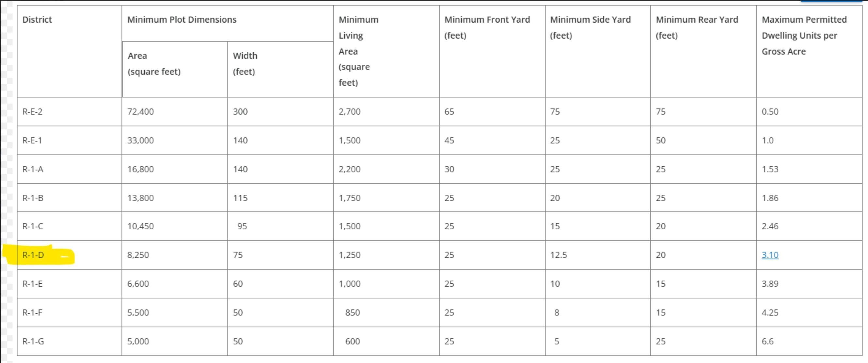The width and height of the screenshot is (868, 363).
Task: Click the 10,450 plot area cell
Action: point(140,226)
